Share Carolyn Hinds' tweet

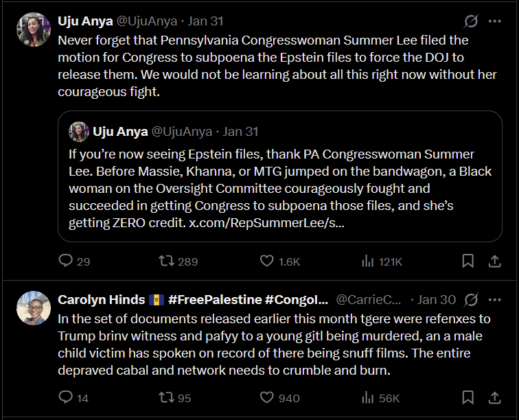494,397
